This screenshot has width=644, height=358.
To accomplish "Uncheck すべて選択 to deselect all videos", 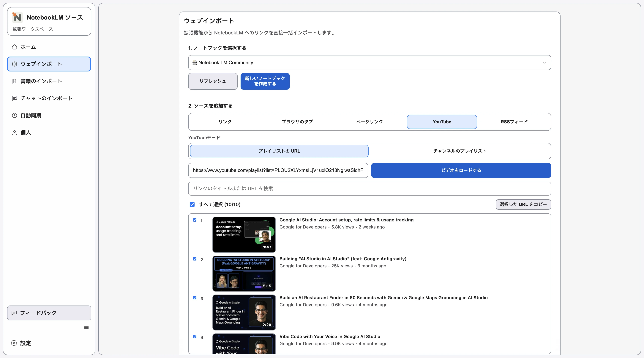I will (192, 204).
